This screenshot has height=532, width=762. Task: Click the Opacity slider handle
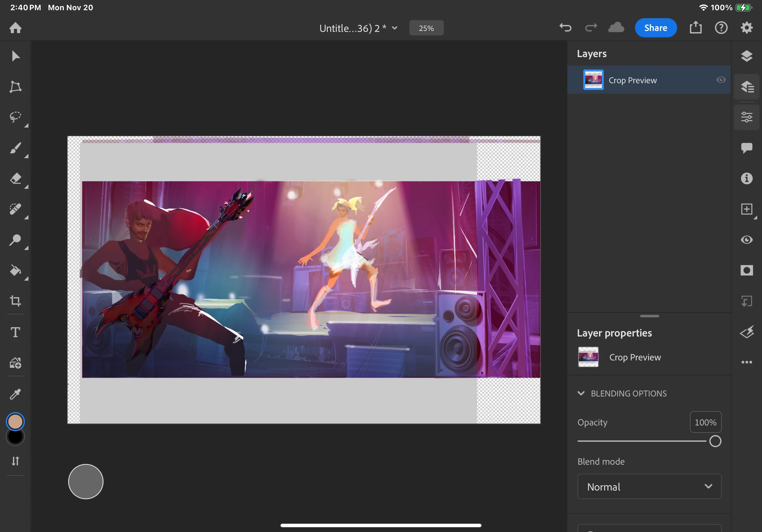pyautogui.click(x=715, y=441)
